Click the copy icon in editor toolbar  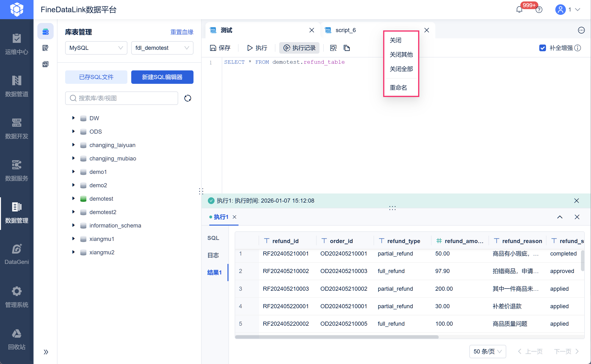[347, 48]
